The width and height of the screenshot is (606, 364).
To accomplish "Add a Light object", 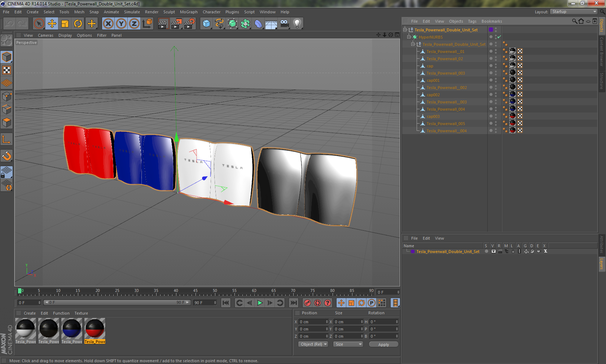I will (297, 24).
